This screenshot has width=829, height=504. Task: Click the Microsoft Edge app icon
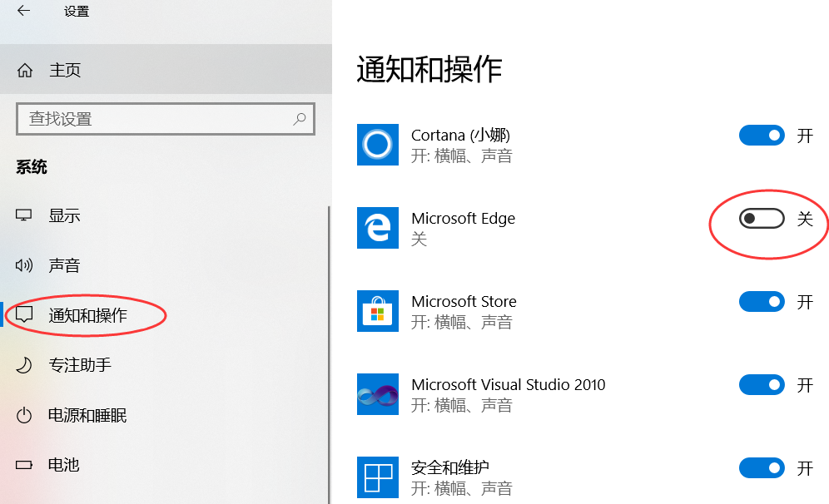[378, 228]
